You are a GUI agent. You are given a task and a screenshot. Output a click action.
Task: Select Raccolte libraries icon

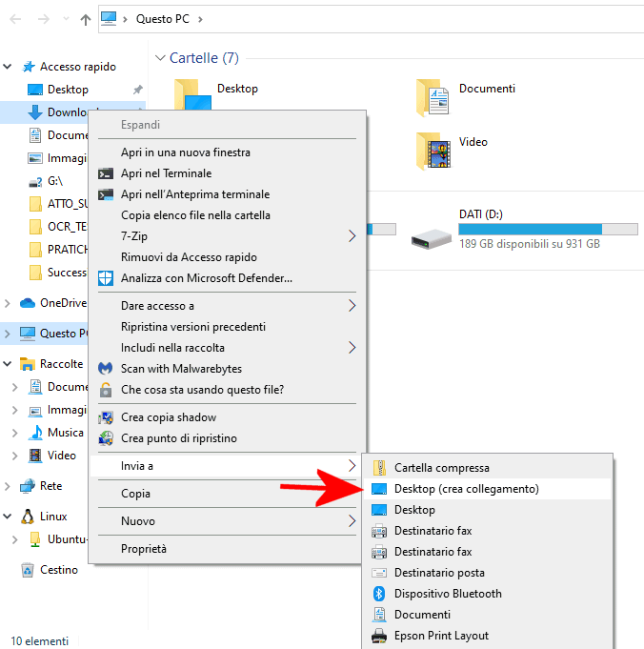click(28, 364)
